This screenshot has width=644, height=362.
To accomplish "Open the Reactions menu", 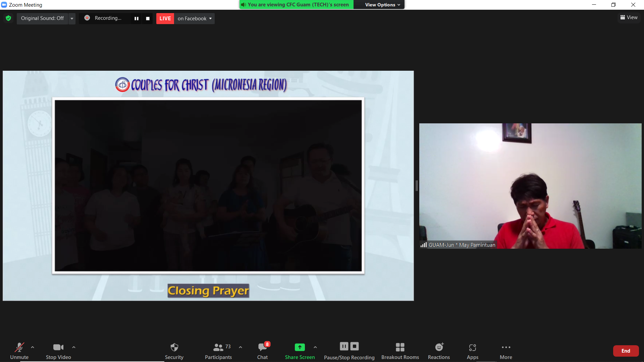I will pos(439,351).
